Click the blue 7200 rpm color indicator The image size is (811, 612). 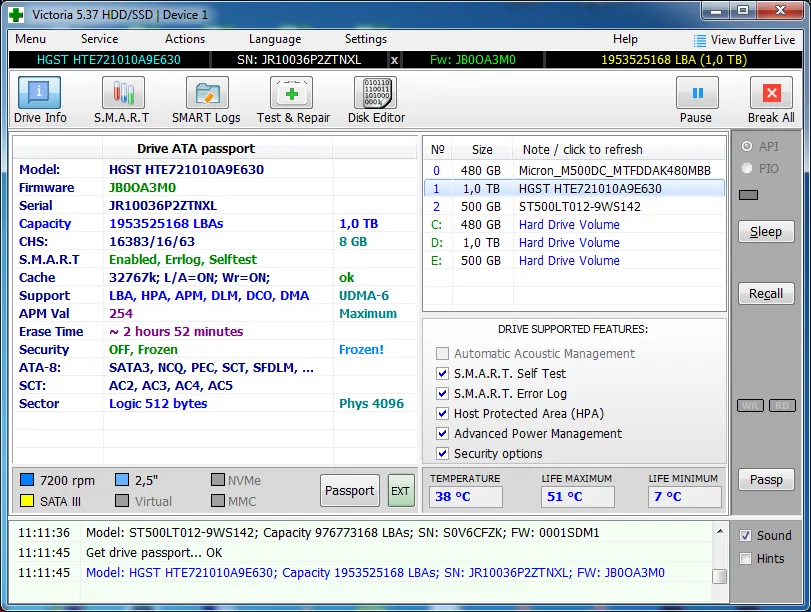tap(27, 480)
